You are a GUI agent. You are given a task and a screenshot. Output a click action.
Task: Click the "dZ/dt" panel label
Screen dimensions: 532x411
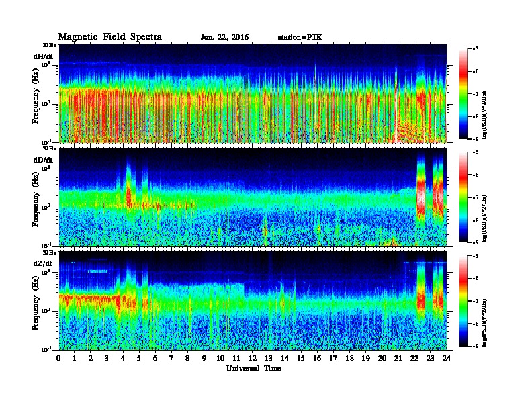[x=43, y=263]
